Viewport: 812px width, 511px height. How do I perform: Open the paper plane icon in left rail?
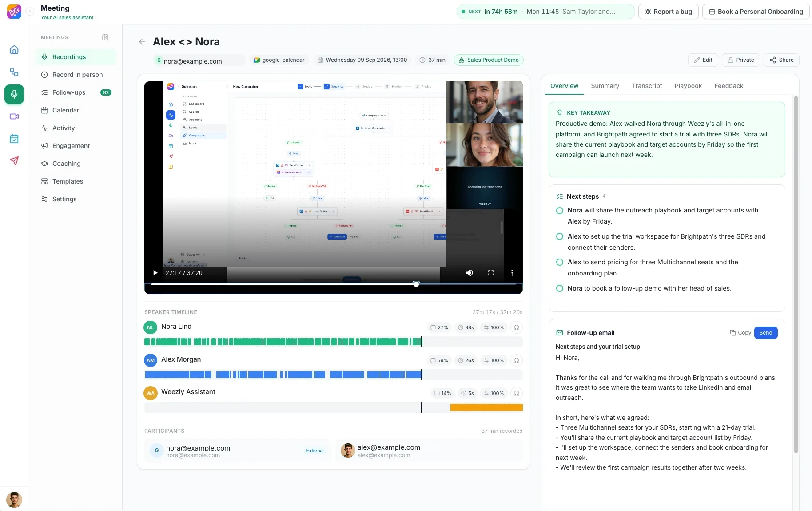[x=14, y=161]
